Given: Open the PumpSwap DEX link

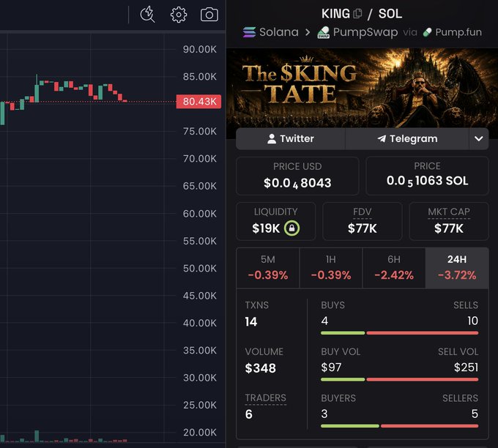Looking at the screenshot, I should click(357, 32).
